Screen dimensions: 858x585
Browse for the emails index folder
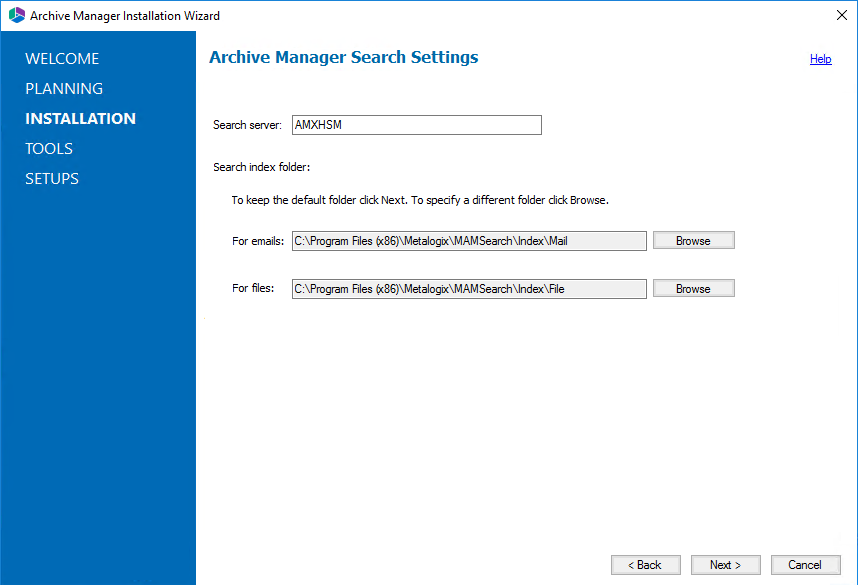693,241
